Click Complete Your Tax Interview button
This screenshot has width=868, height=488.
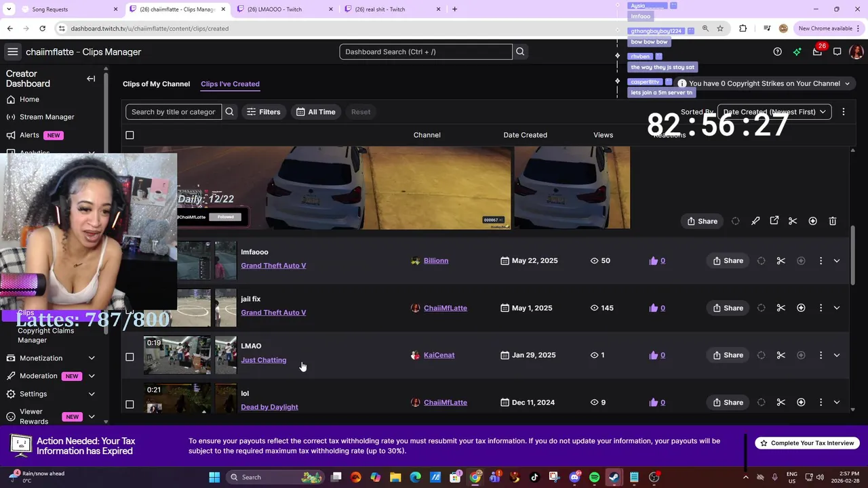(807, 443)
